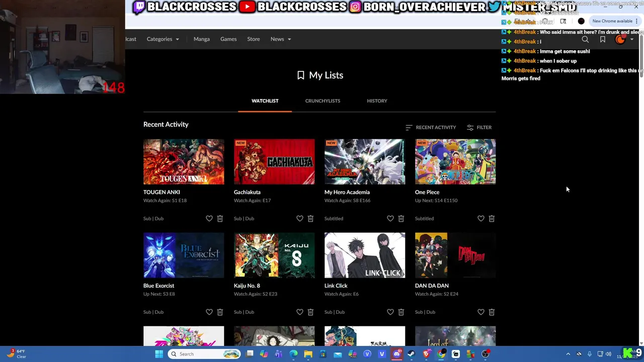644x362 pixels.
Task: Open the watchlist bookmark icon in header
Action: click(603, 39)
